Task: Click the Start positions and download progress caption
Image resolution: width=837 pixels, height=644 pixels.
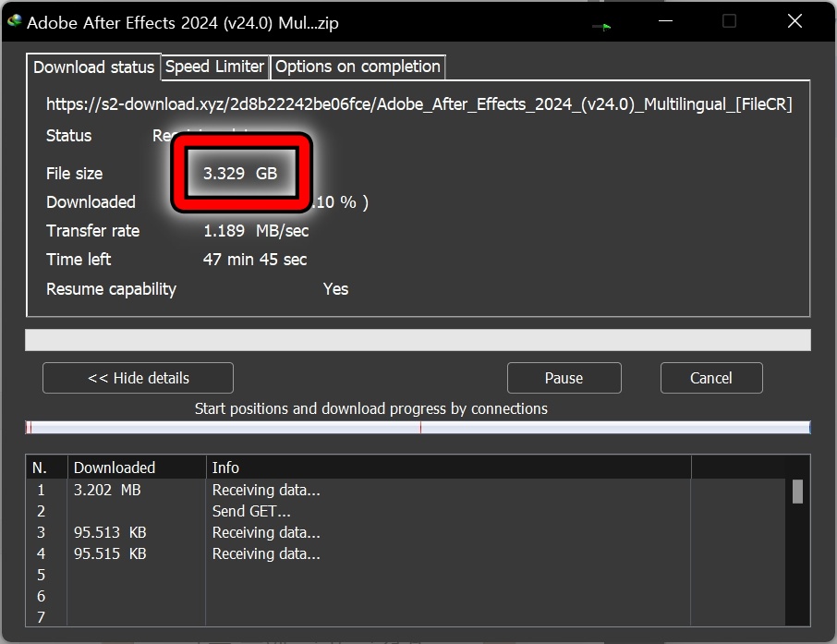Action: pyautogui.click(x=371, y=408)
